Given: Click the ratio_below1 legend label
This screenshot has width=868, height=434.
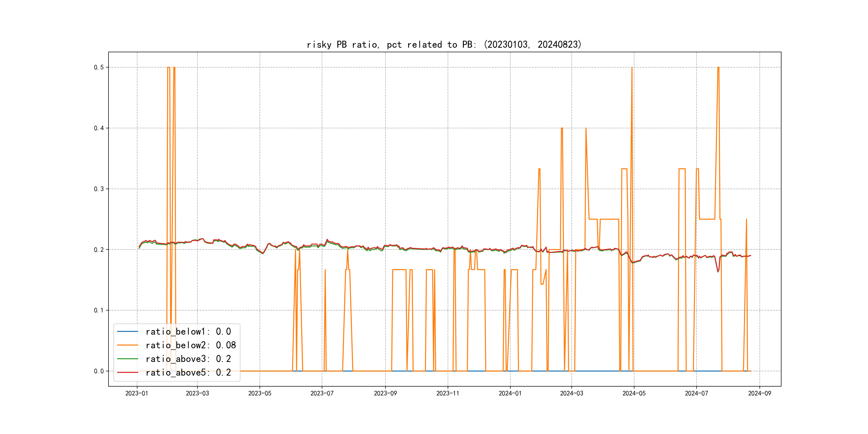Looking at the screenshot, I should pos(188,332).
